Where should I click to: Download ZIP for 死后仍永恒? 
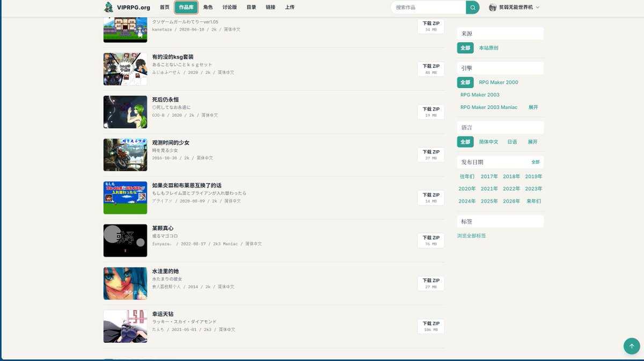(x=431, y=112)
